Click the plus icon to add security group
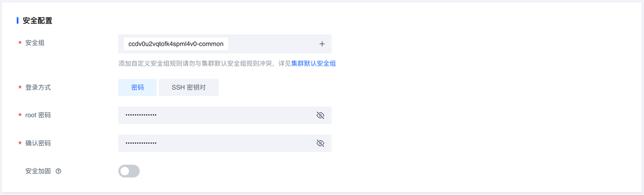 coord(322,44)
